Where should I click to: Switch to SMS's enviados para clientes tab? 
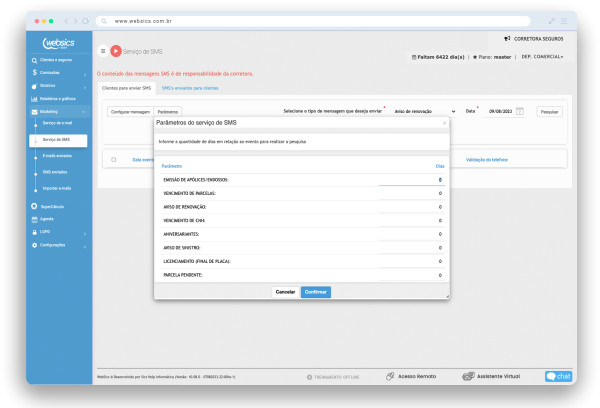click(x=190, y=88)
